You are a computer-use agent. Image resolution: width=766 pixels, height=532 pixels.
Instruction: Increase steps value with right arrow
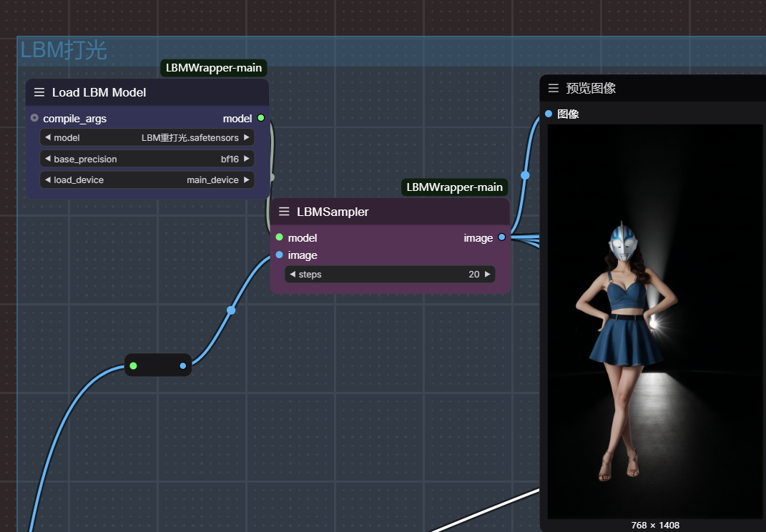point(488,274)
